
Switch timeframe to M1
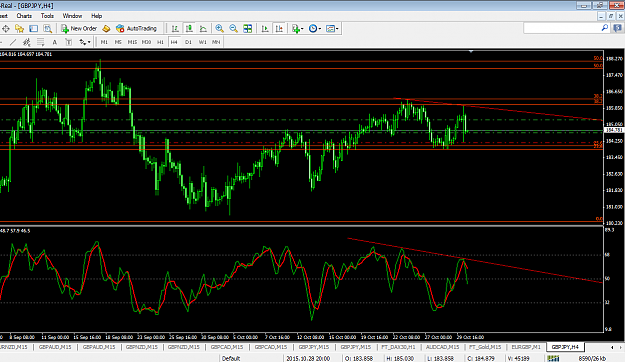tap(104, 42)
